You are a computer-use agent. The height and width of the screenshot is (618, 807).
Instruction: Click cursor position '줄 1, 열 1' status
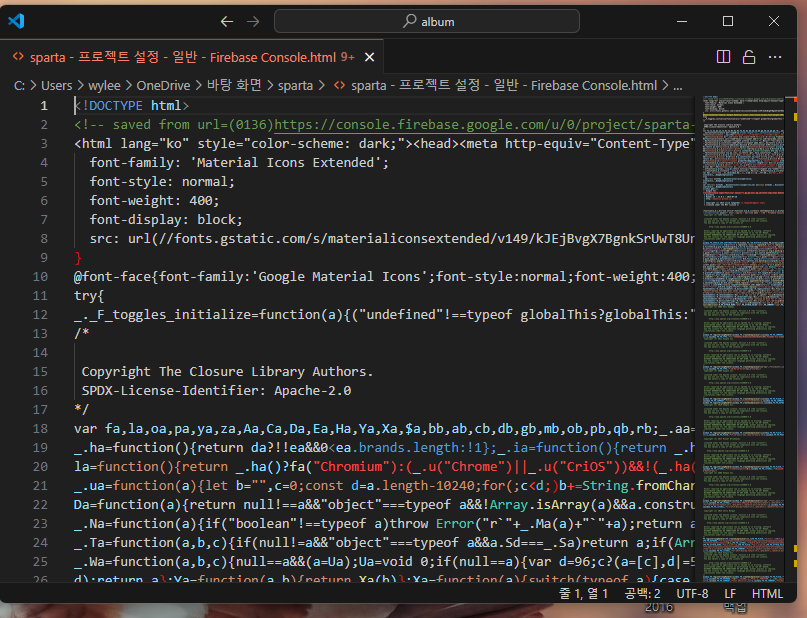pos(583,594)
